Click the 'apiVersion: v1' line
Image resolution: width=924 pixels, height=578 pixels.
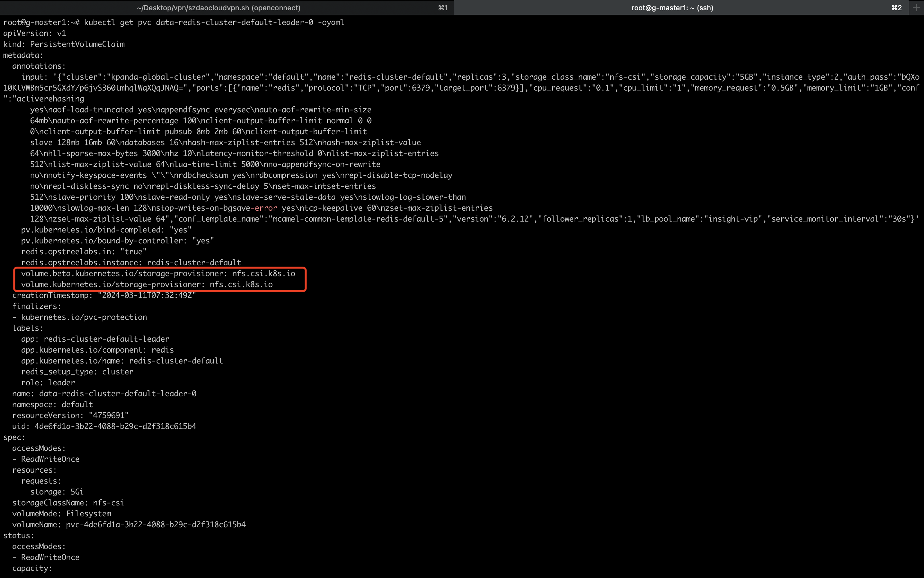coord(35,33)
